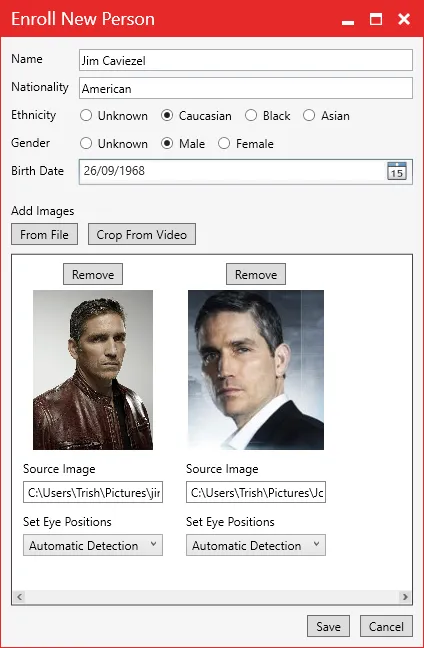Focus the Name field with Jim Caviezel

tap(246, 60)
